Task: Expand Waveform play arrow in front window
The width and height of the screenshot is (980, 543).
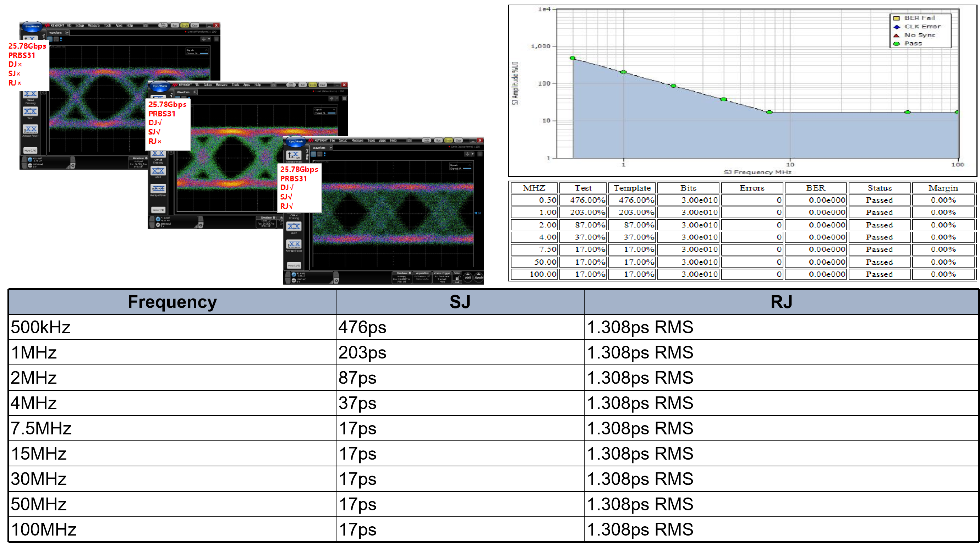Action: coord(330,148)
